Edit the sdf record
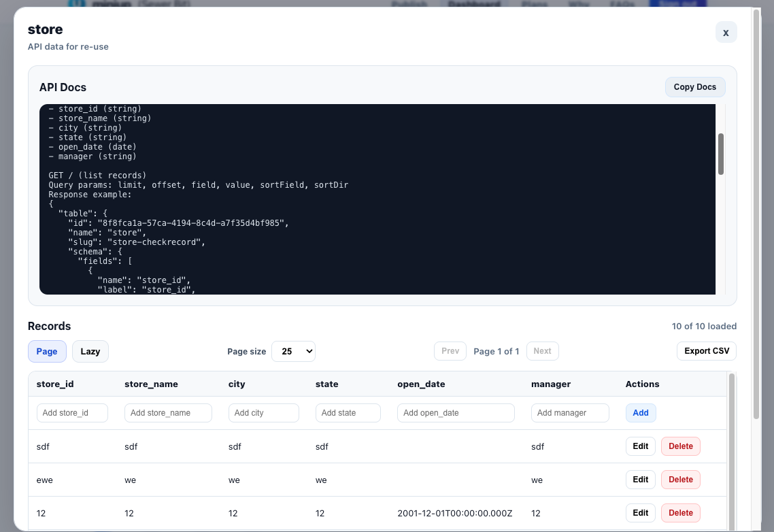This screenshot has height=532, width=774. coord(640,446)
